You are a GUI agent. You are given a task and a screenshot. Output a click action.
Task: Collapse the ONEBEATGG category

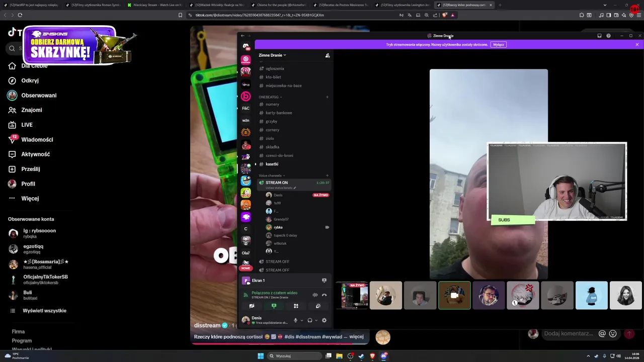click(x=270, y=97)
